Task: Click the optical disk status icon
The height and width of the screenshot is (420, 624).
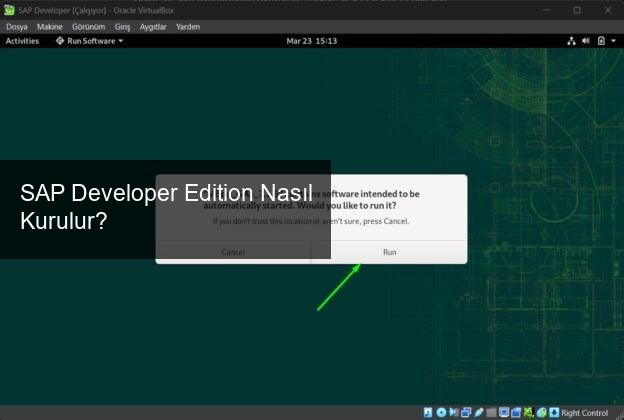Action: [441, 412]
